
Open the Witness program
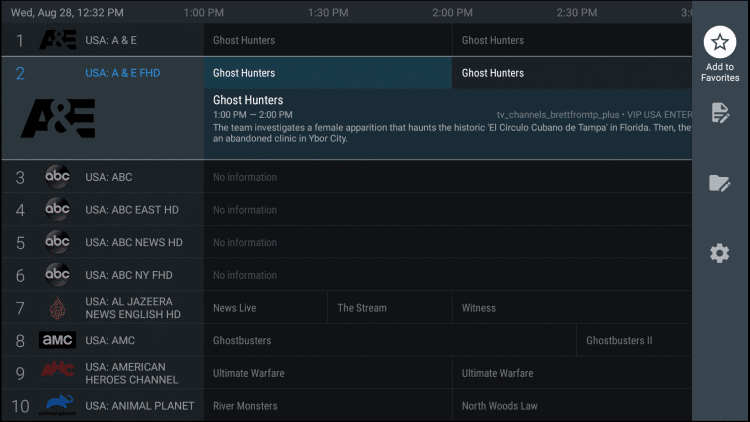[572, 308]
